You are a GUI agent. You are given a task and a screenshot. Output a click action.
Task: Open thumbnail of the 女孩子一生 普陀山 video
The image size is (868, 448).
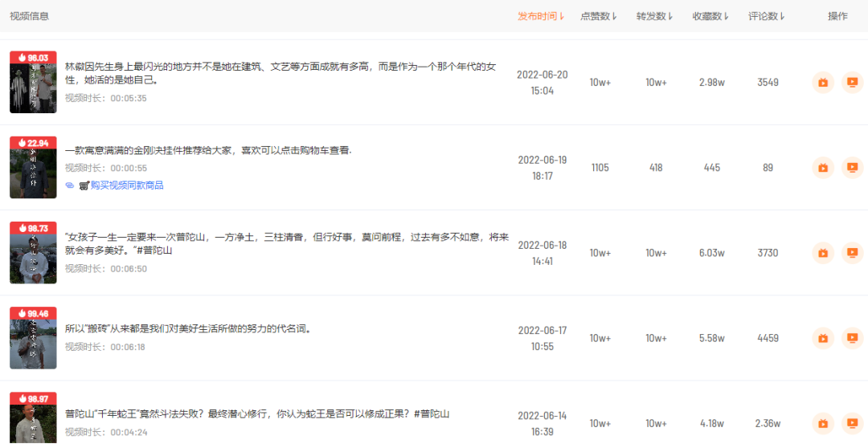coord(33,253)
